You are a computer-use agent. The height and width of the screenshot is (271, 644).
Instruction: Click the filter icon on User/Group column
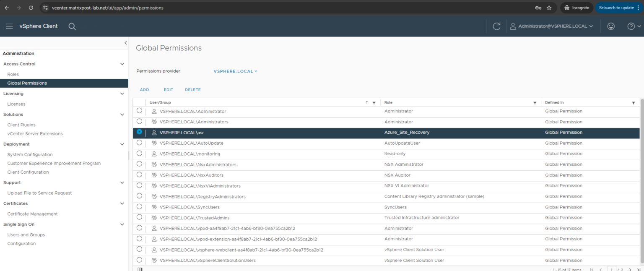coord(374,103)
